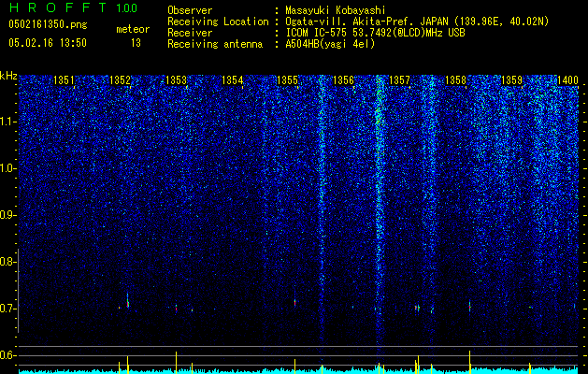Click the tall yellow spike after 1358
This screenshot has width=588, height=374.
point(469,362)
